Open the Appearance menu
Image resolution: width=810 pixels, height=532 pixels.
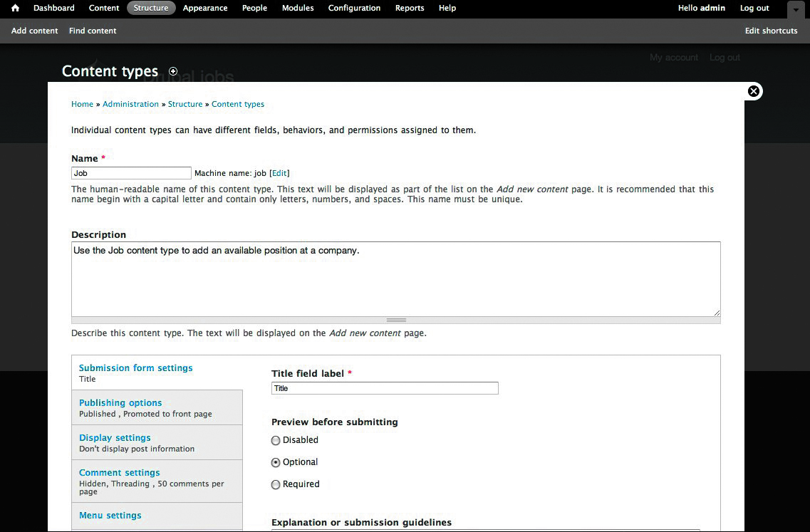(205, 9)
